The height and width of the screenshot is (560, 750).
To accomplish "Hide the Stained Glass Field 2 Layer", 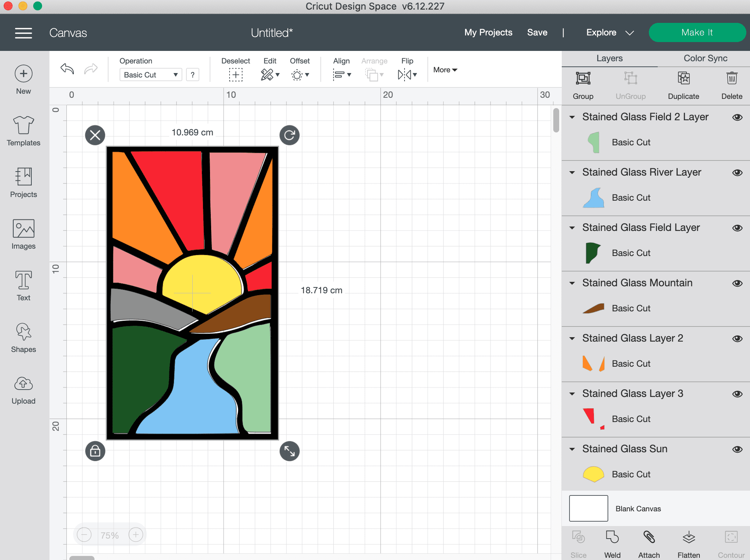I will click(x=737, y=117).
